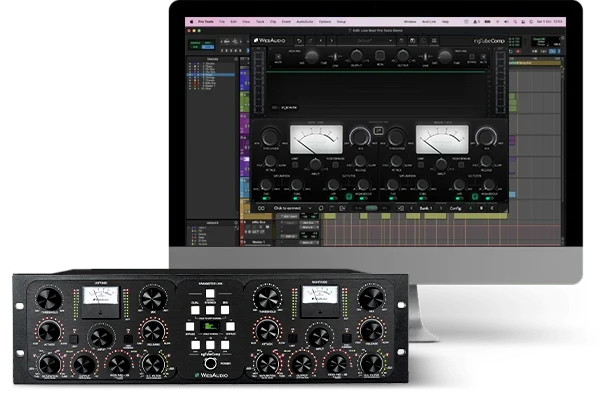Click the right channel Release knob

pyautogui.click(x=486, y=161)
